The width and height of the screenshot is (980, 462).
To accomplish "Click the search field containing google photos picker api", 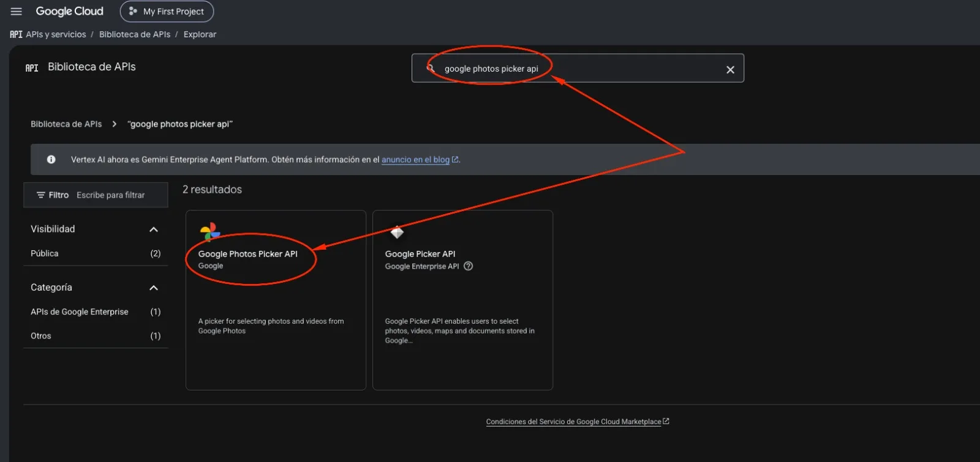I will coord(578,69).
